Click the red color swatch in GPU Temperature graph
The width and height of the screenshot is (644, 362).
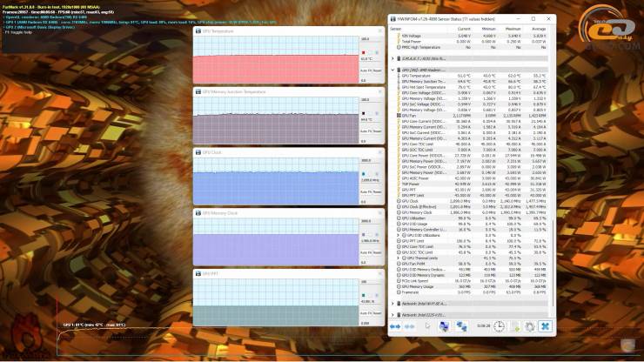363,52
